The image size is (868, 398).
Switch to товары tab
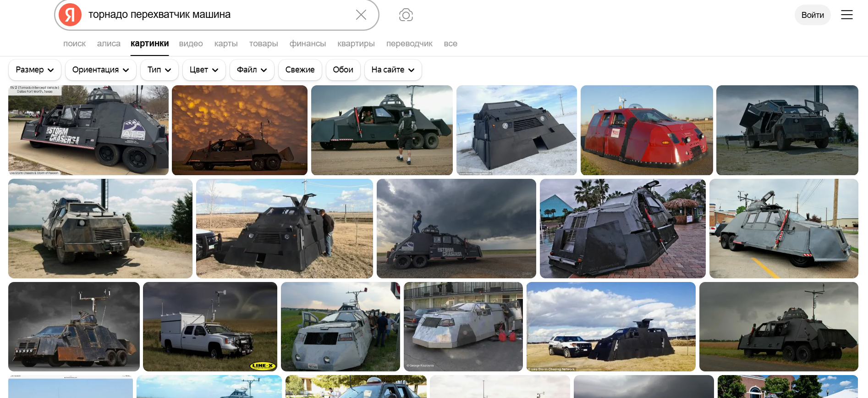point(264,44)
